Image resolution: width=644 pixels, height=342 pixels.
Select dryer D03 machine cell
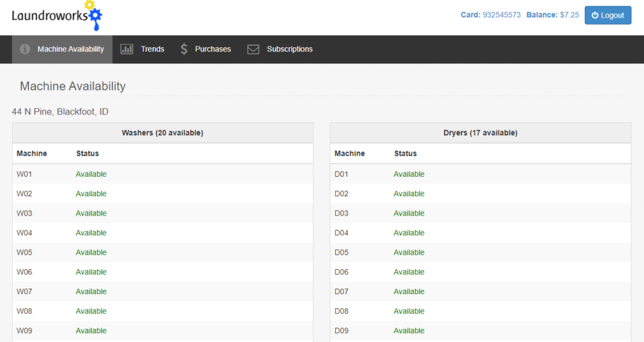click(x=341, y=214)
